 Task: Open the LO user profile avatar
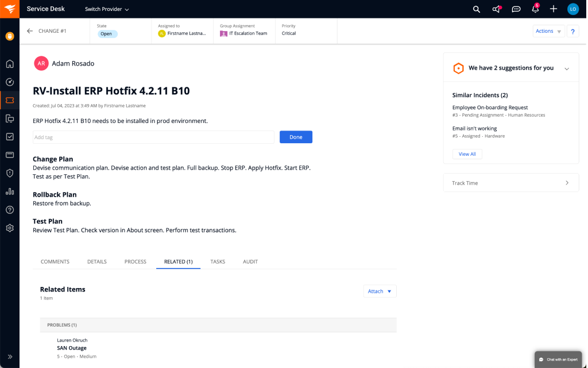coord(572,9)
